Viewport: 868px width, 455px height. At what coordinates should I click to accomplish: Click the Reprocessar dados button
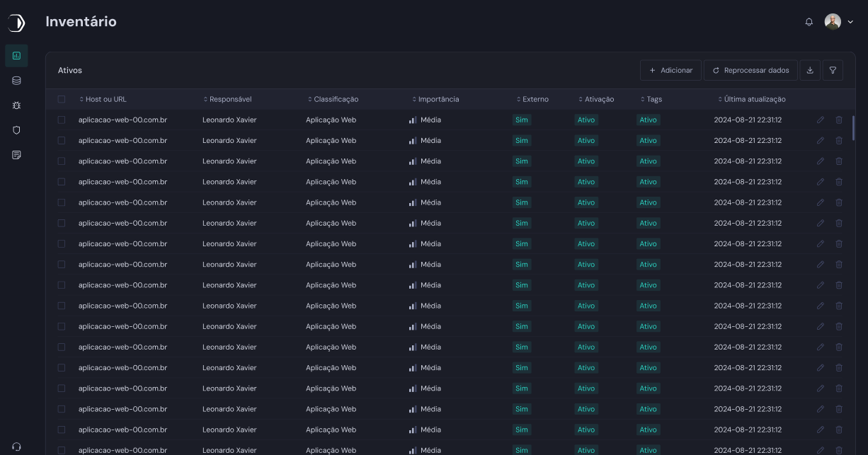pos(750,70)
